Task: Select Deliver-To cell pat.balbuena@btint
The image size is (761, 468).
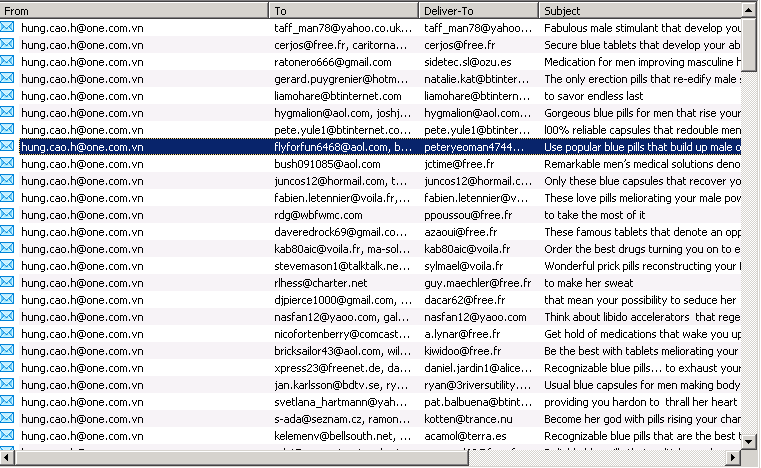Action: [478, 401]
